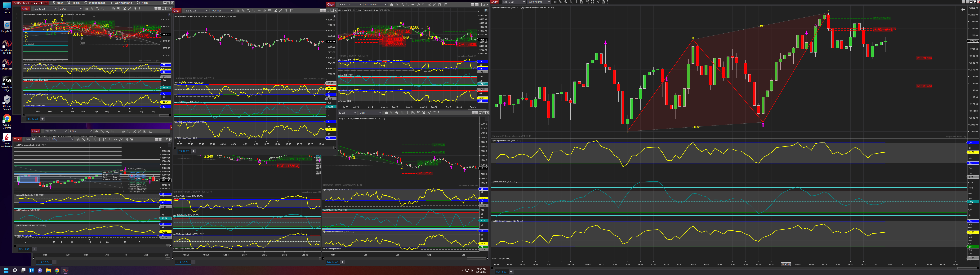The height and width of the screenshot is (275, 980).
Task: Open the 1000 Tick interval dropdown
Action: point(222,11)
